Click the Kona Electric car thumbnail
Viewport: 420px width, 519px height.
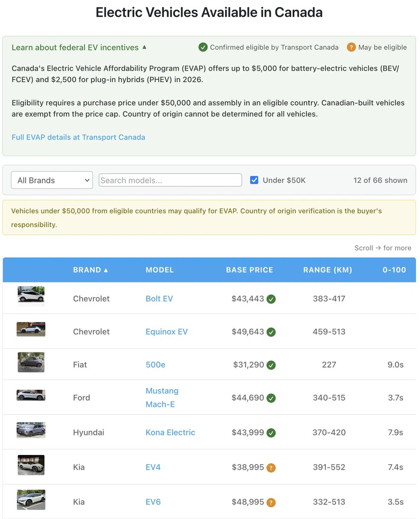(x=31, y=430)
